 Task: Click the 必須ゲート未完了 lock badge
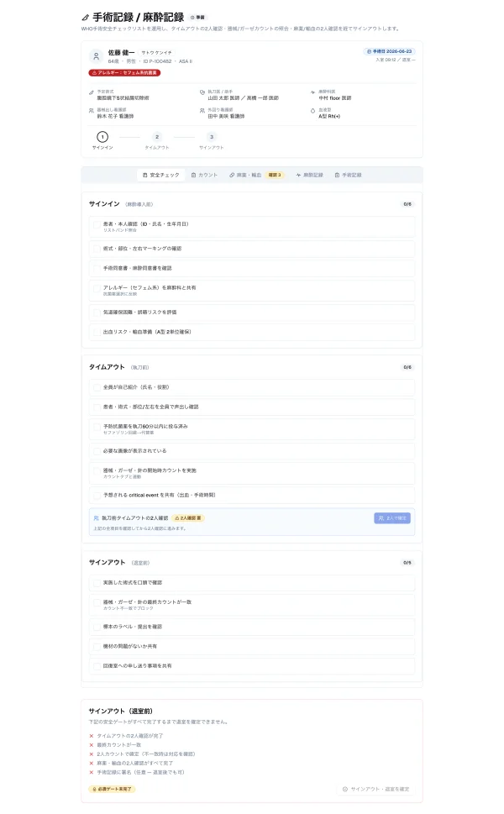click(x=112, y=789)
